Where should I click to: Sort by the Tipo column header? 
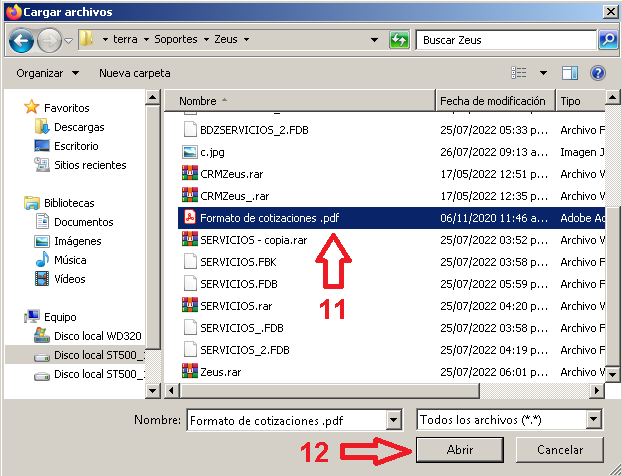click(x=580, y=101)
